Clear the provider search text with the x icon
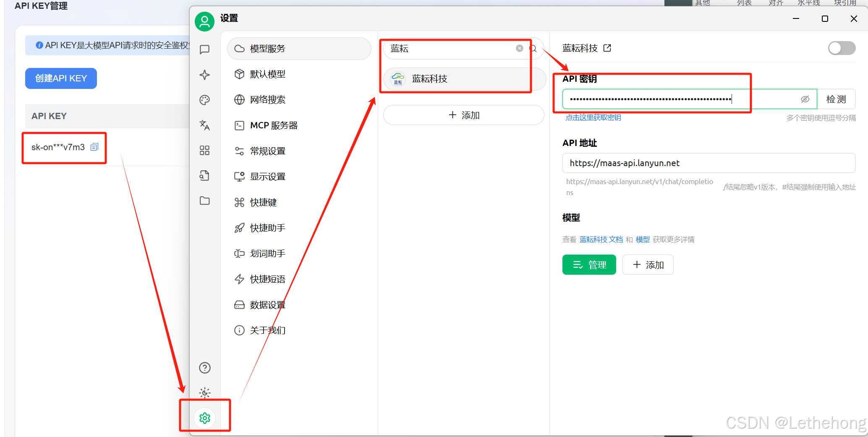The height and width of the screenshot is (437, 868). [520, 48]
